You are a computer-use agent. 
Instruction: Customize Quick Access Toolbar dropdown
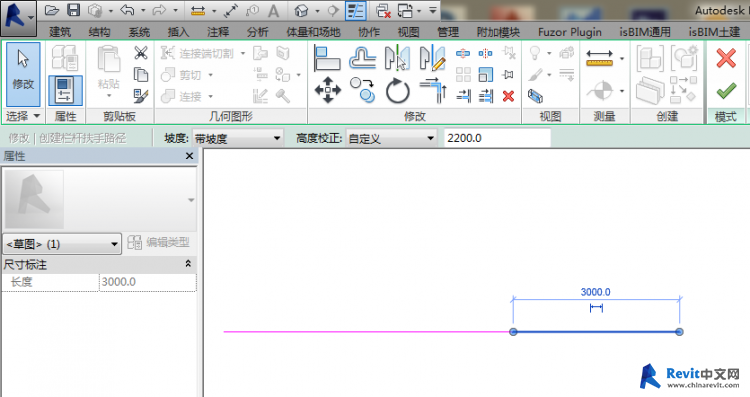(x=432, y=10)
